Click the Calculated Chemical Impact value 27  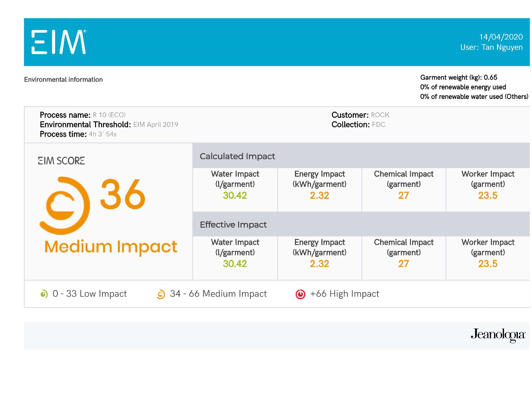point(403,195)
